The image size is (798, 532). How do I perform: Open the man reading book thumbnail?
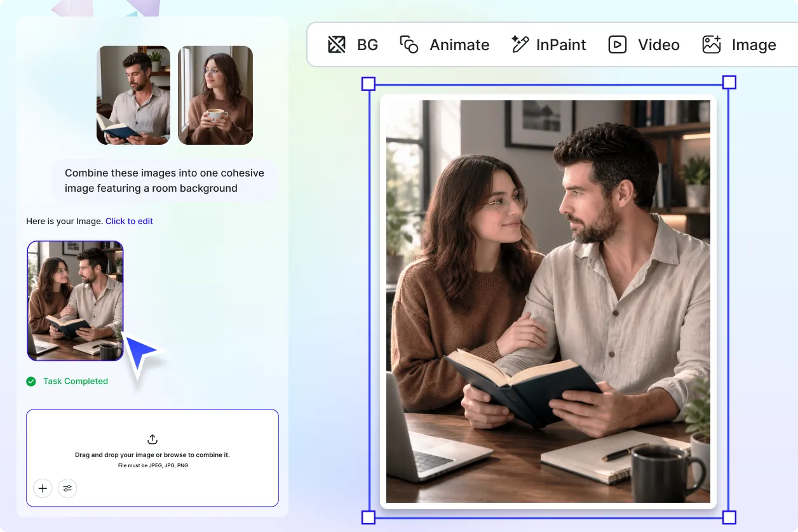(133, 95)
